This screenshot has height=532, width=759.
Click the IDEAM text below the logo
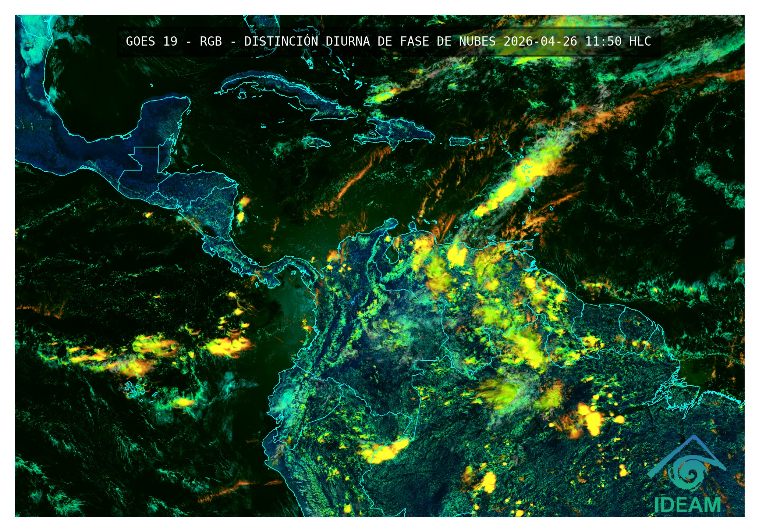click(x=687, y=505)
